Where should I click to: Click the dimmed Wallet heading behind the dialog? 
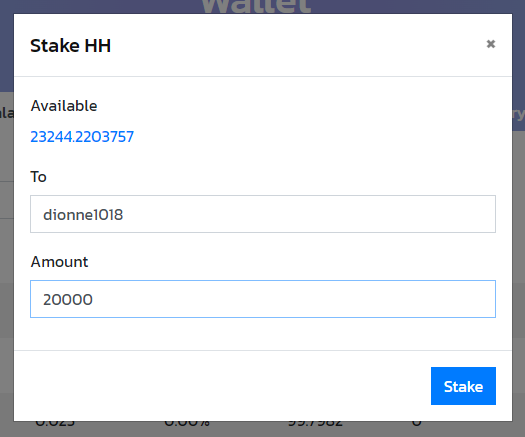[x=256, y=7]
